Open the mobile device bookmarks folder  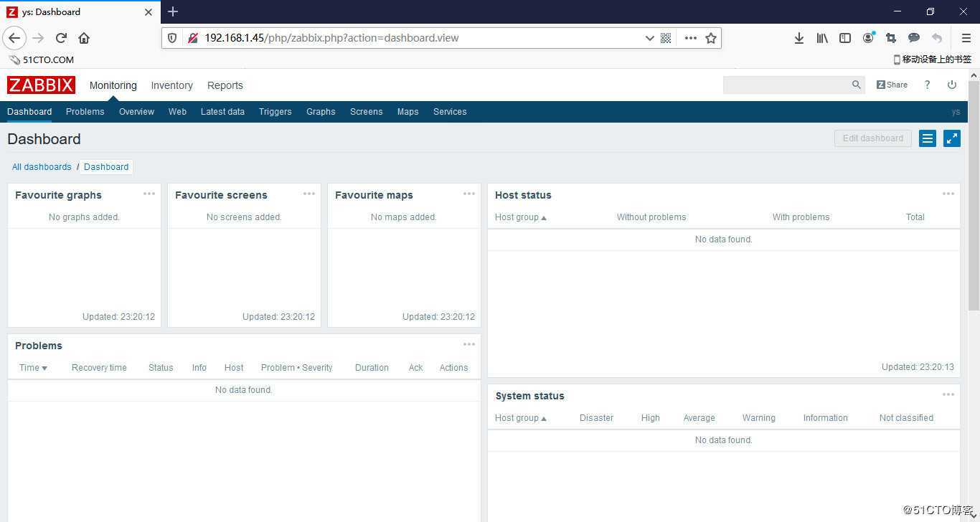[x=933, y=60]
